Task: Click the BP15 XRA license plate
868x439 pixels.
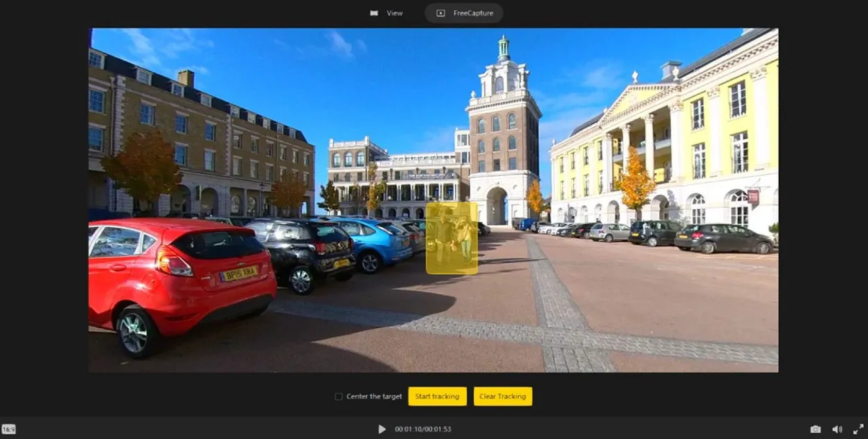Action: pyautogui.click(x=239, y=274)
